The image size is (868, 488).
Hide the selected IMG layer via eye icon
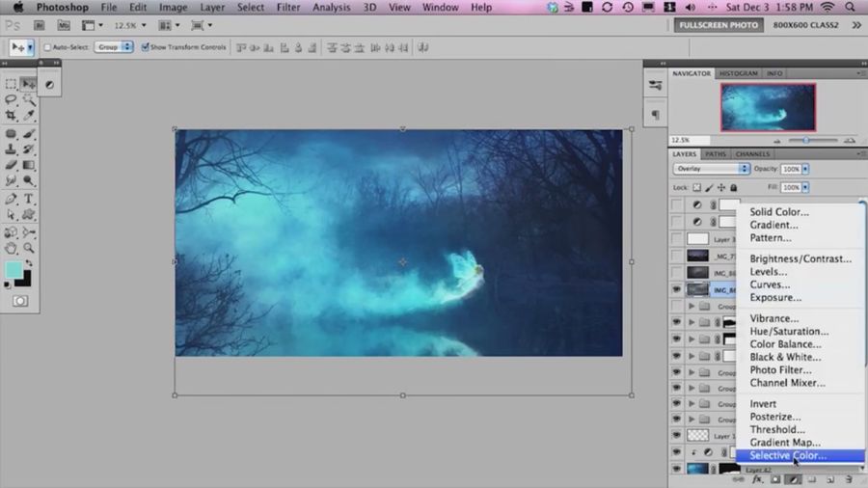coord(676,289)
